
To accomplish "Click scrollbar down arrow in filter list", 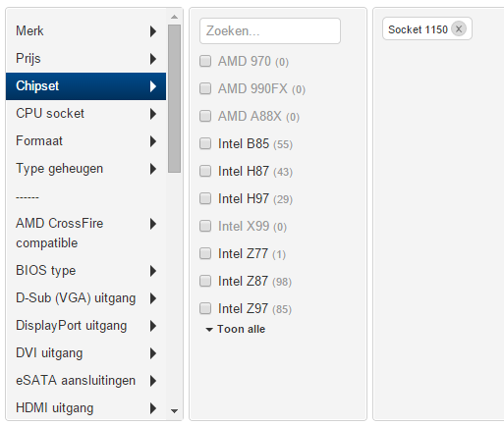I will (x=174, y=411).
